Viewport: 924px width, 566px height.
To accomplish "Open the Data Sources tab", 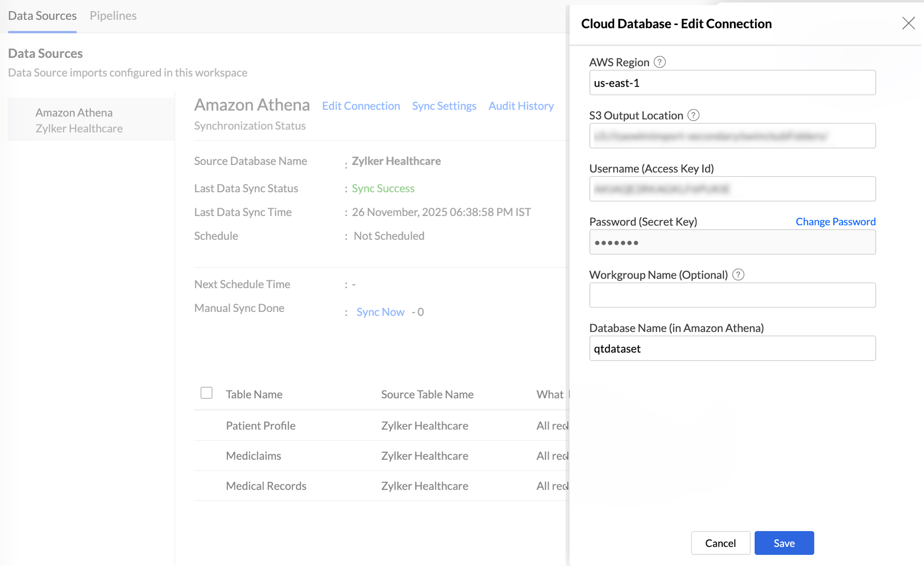I will click(42, 16).
